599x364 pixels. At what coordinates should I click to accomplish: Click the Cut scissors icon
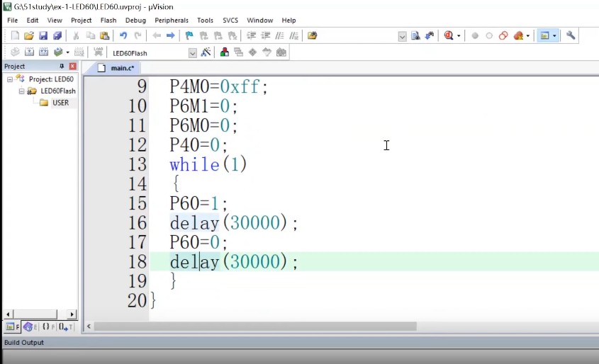pos(76,35)
